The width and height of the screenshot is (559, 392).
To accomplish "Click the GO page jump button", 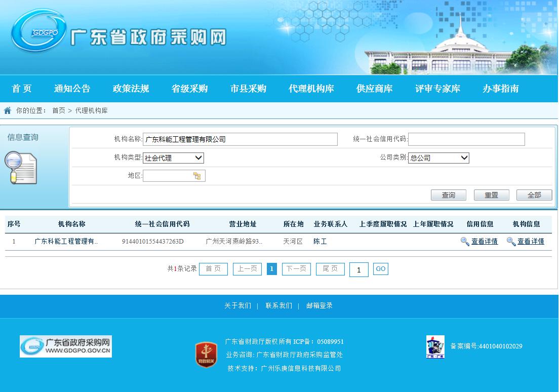I will click(381, 269).
